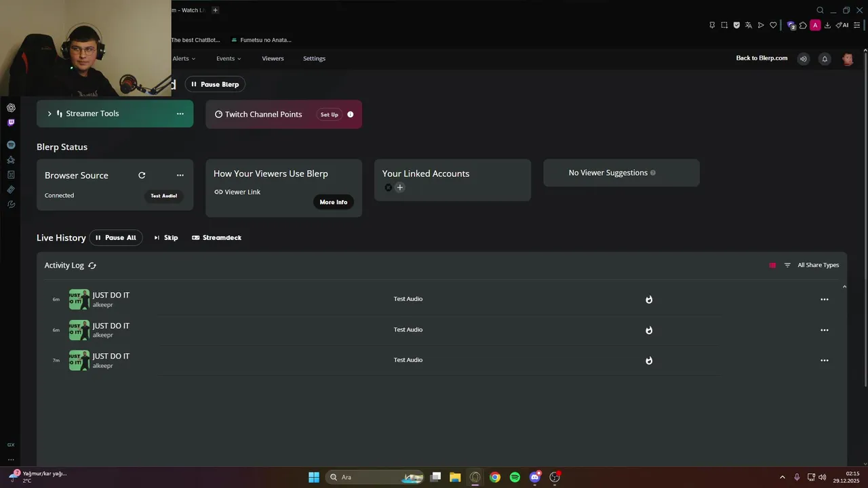The width and height of the screenshot is (868, 488).
Task: Open Fumetsu no Anata bookmark
Action: point(261,40)
